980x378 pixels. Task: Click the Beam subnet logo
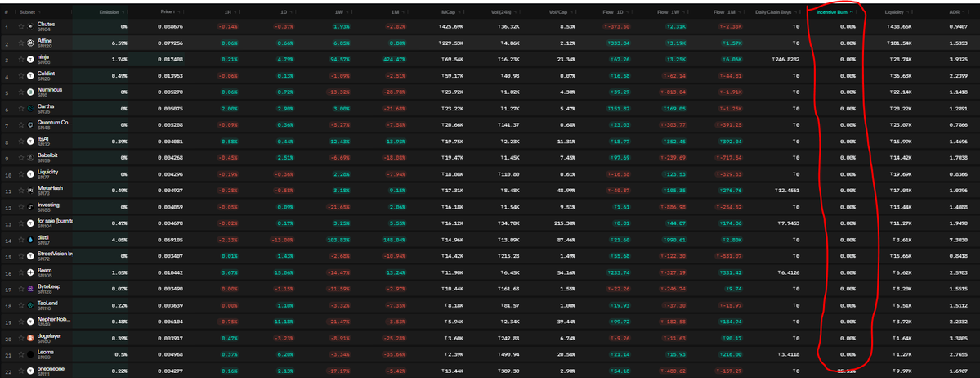pyautogui.click(x=30, y=272)
